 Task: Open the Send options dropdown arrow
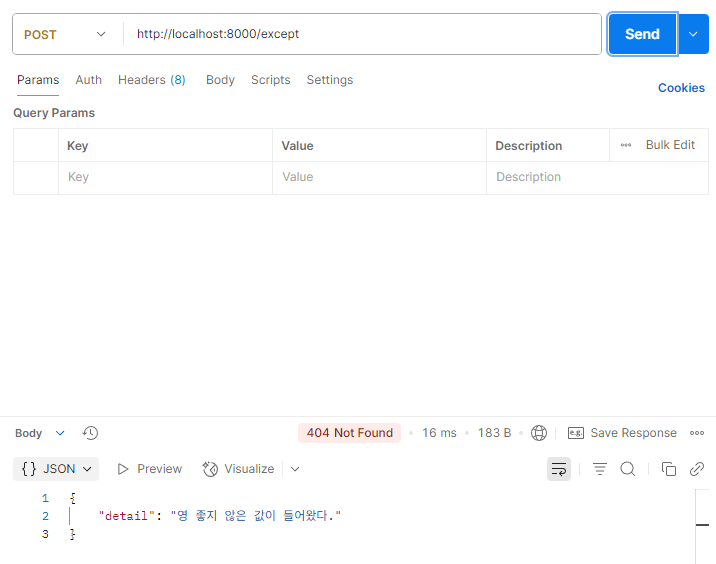click(693, 34)
